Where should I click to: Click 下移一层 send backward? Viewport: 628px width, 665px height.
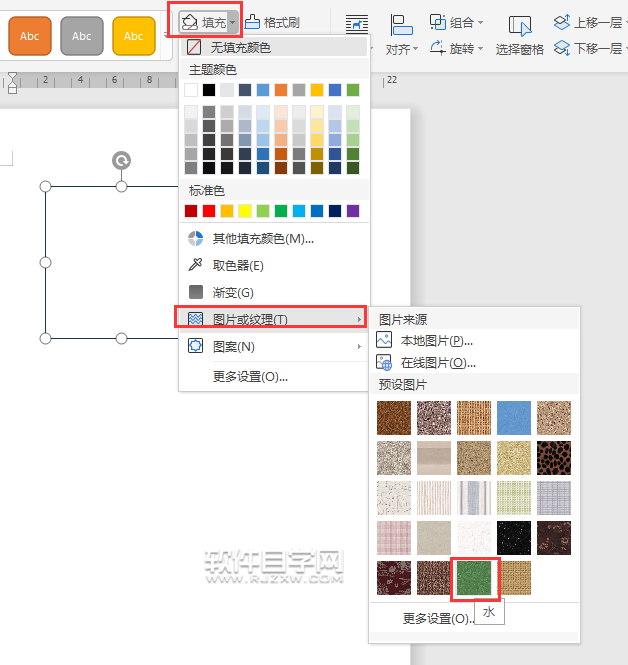[589, 48]
